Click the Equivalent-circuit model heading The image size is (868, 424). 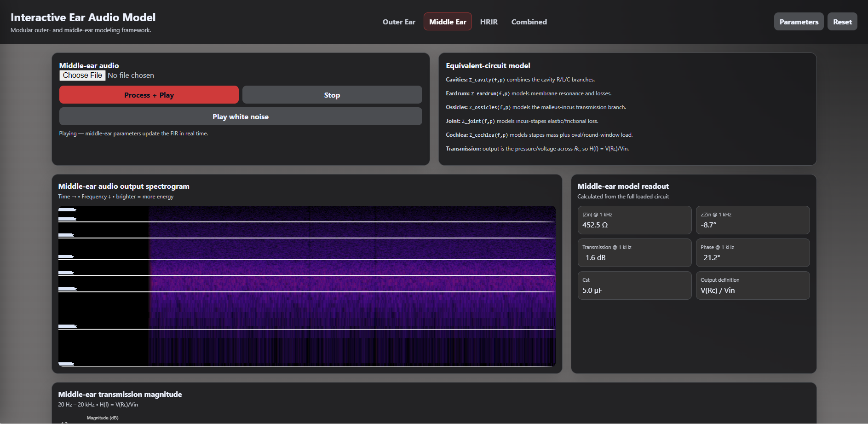coord(488,66)
